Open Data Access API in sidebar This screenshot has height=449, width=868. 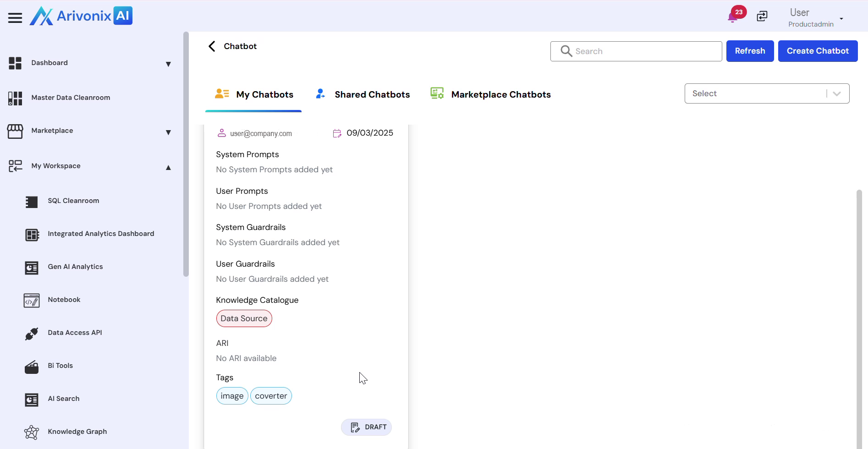point(75,333)
